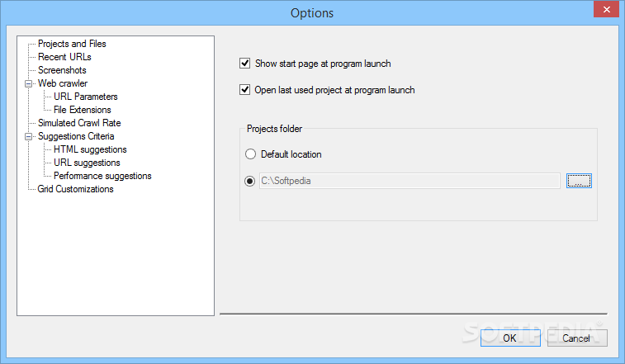Confirm the options with OK
The height and width of the screenshot is (364, 625).
pyautogui.click(x=510, y=338)
